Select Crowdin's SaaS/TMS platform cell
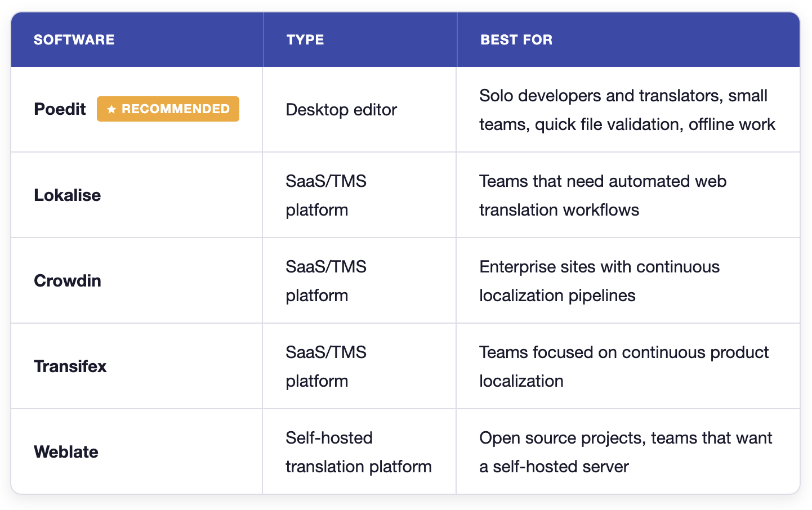Image resolution: width=812 pixels, height=510 pixels. click(326, 281)
